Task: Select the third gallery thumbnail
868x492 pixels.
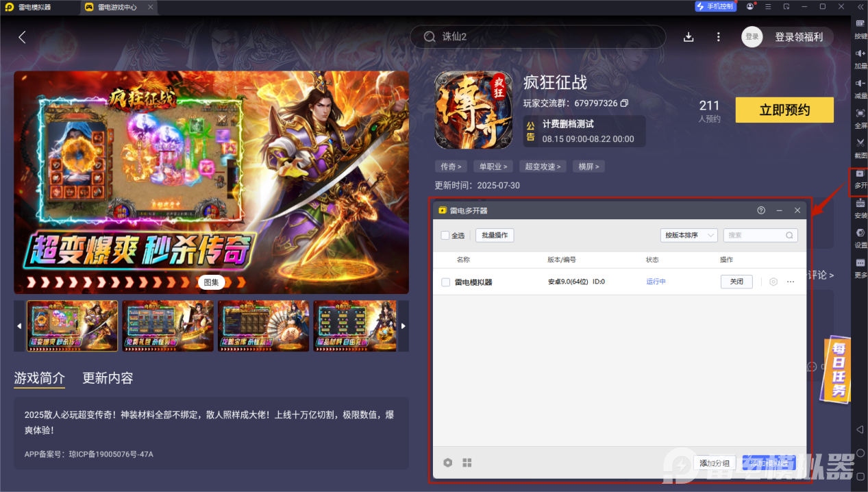Action: [264, 326]
